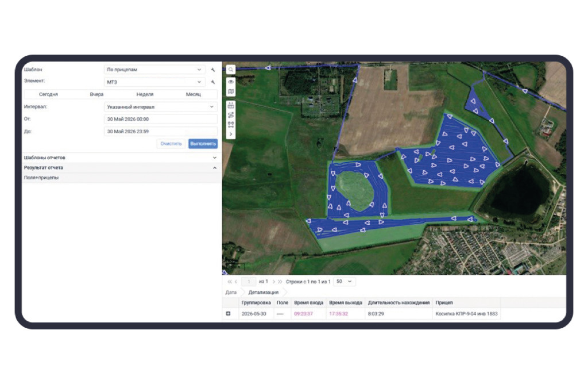Click the route tool icon on map toolbar
This screenshot has width=588, height=384.
click(231, 115)
